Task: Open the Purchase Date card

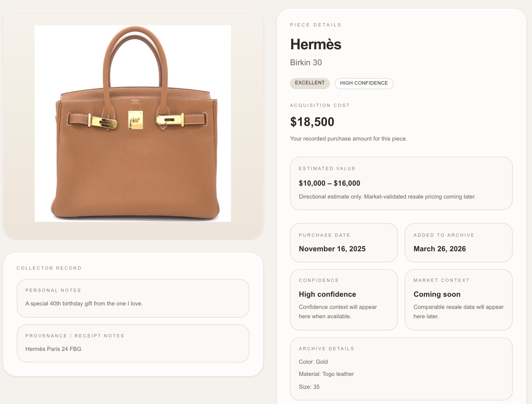Action: point(343,243)
